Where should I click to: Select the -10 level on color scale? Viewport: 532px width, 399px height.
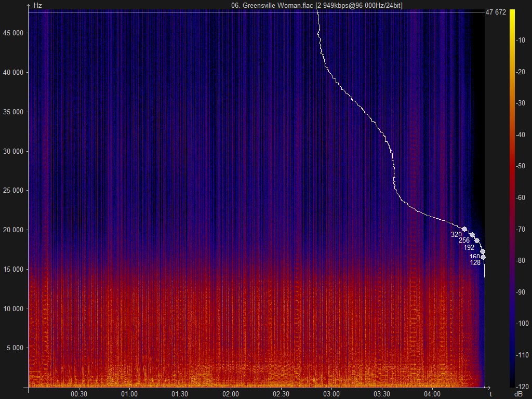[521, 40]
